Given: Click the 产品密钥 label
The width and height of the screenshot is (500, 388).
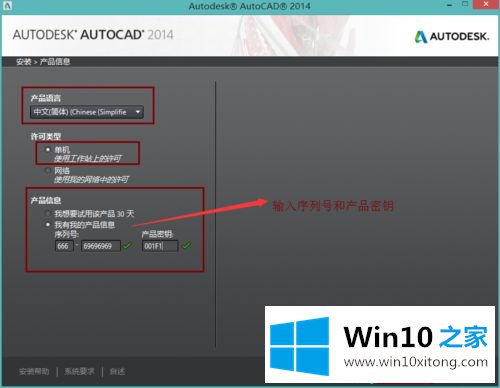Looking at the screenshot, I should [157, 234].
